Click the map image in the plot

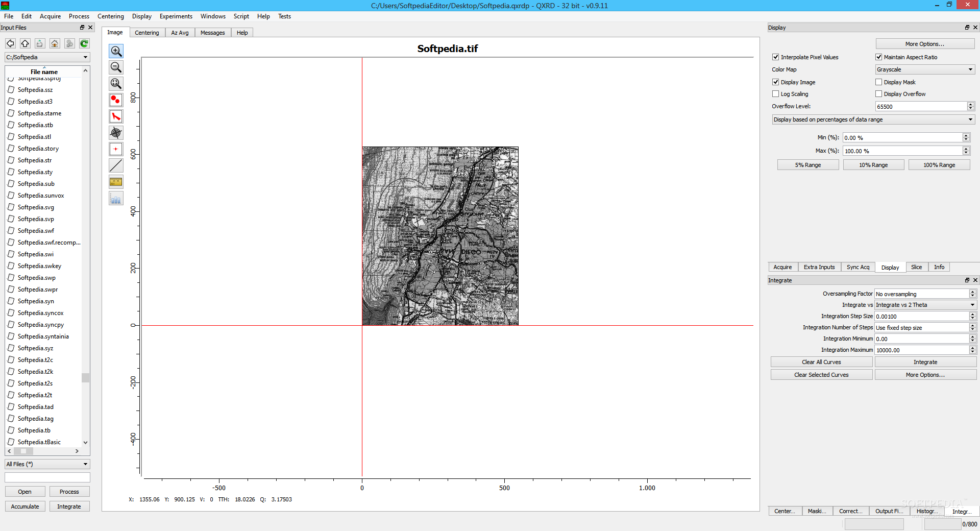[440, 236]
